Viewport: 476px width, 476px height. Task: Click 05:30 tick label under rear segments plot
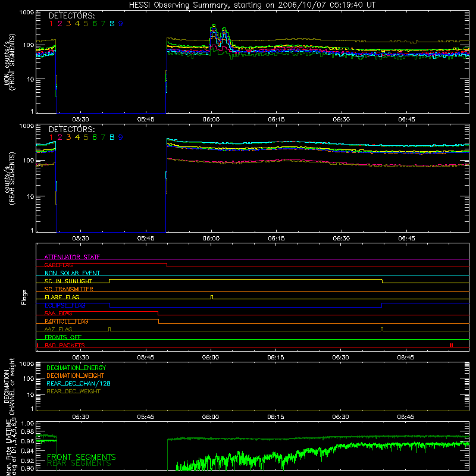80,239
